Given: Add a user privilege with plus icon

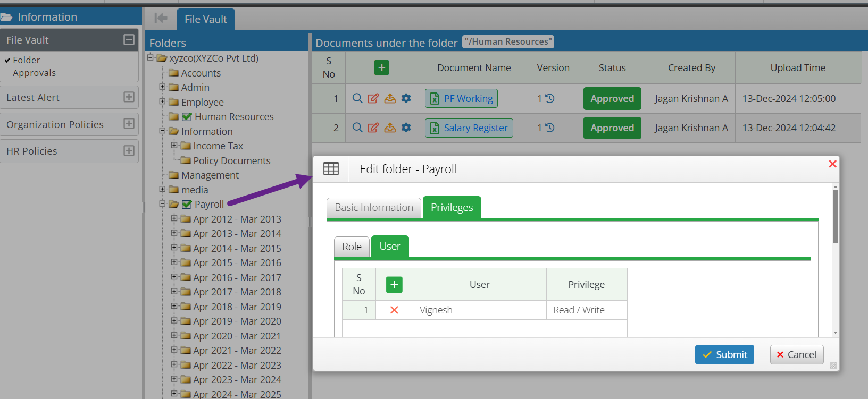Looking at the screenshot, I should [x=394, y=285].
